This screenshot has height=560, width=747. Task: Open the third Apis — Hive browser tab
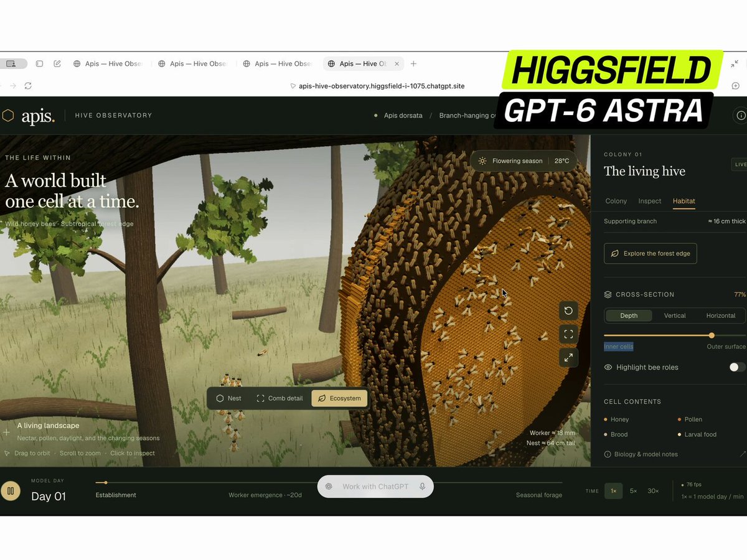click(278, 63)
